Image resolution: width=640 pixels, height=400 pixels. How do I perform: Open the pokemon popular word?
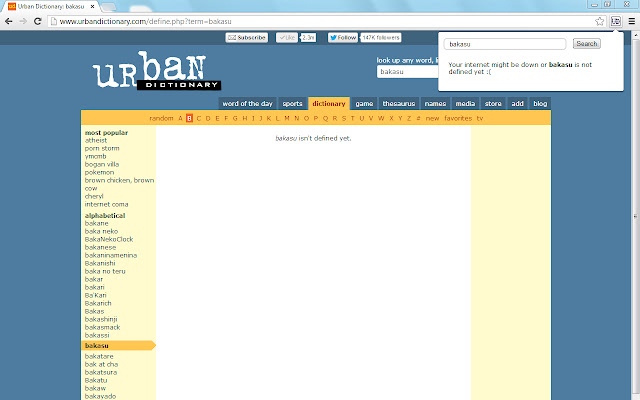click(x=99, y=172)
